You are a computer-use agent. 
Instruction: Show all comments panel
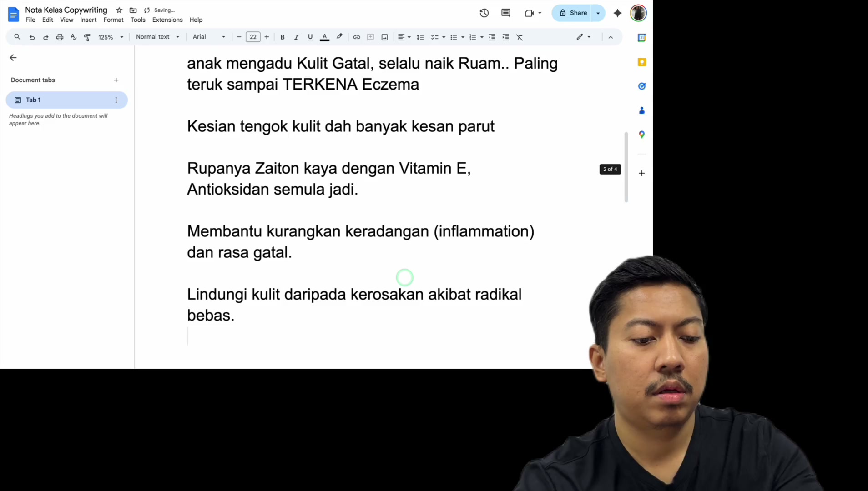pyautogui.click(x=505, y=13)
